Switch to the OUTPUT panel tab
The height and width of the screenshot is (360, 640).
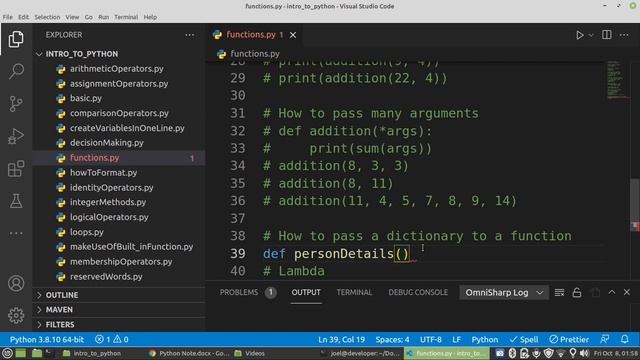pyautogui.click(x=306, y=292)
